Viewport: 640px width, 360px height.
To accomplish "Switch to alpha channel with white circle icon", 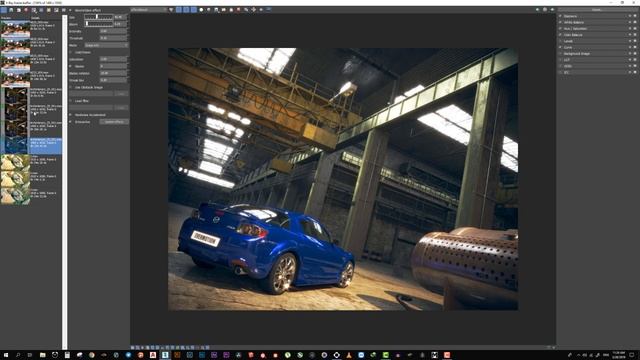I will 201,9.
